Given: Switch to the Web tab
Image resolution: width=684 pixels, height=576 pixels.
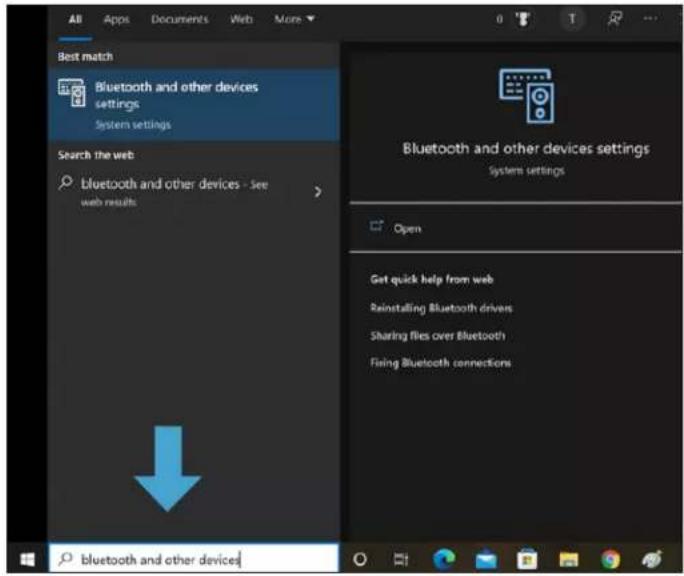Looking at the screenshot, I should (x=241, y=19).
